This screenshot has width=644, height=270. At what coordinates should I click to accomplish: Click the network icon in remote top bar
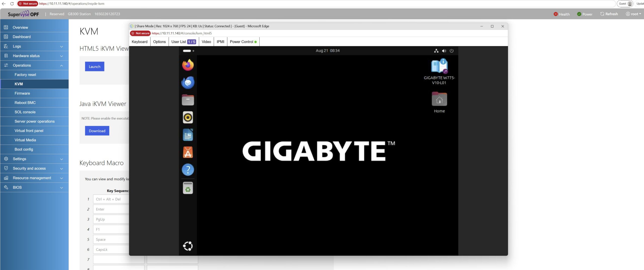(436, 51)
